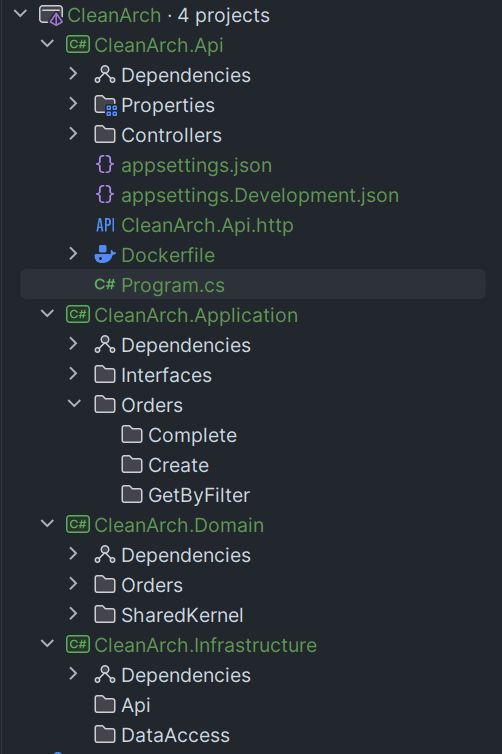502x754 pixels.
Task: Click the C# project icon for CleanArch.Api
Action: (78, 45)
